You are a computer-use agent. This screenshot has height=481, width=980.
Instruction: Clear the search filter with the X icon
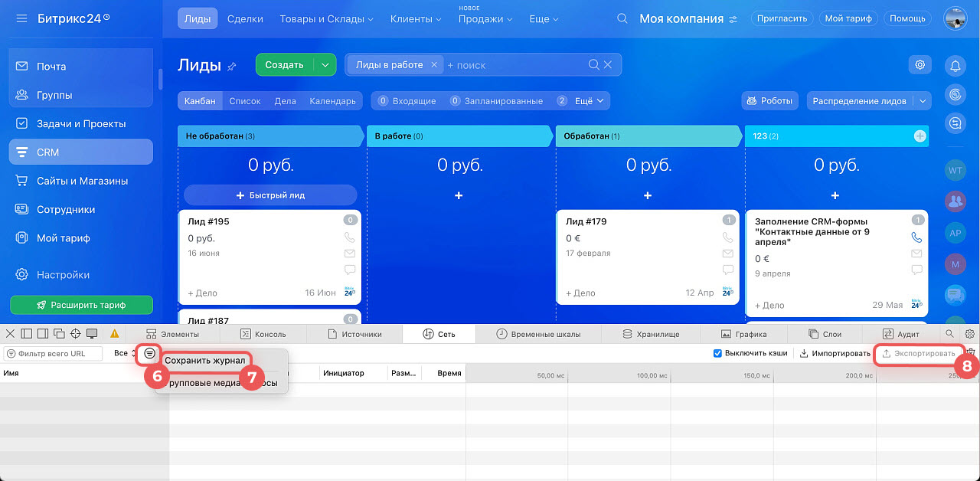608,65
